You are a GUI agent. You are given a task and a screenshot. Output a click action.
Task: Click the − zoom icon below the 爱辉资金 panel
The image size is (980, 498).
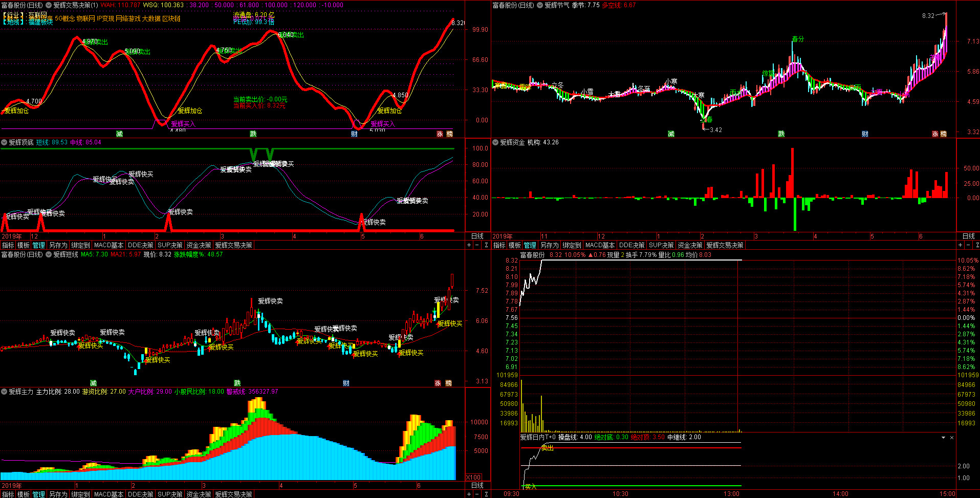tap(968, 245)
